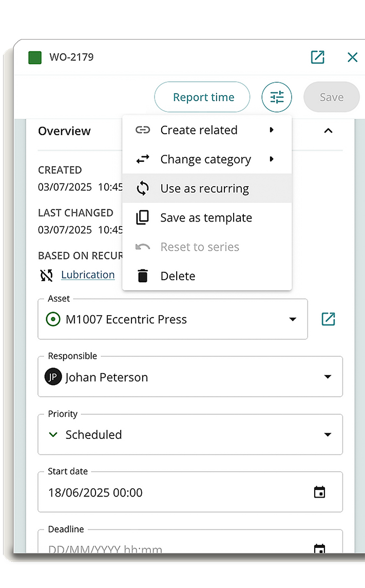Click the options sliders icon button
365x588 pixels.
(277, 97)
